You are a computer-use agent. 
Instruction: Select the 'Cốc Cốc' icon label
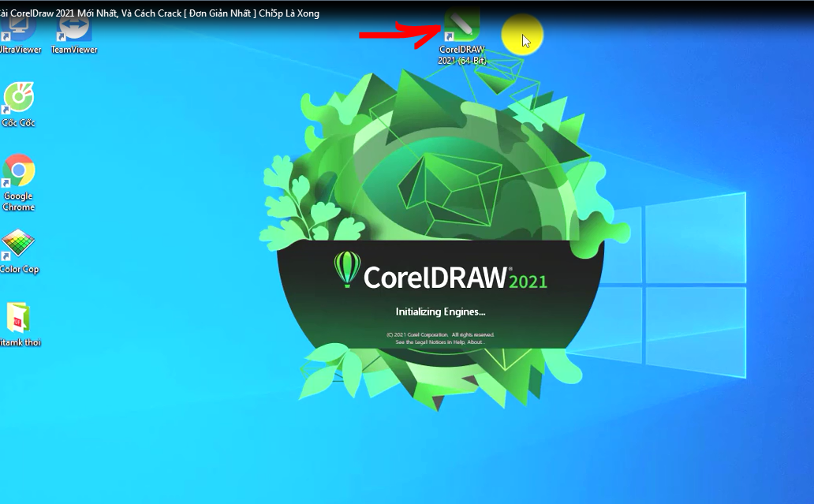(x=19, y=123)
